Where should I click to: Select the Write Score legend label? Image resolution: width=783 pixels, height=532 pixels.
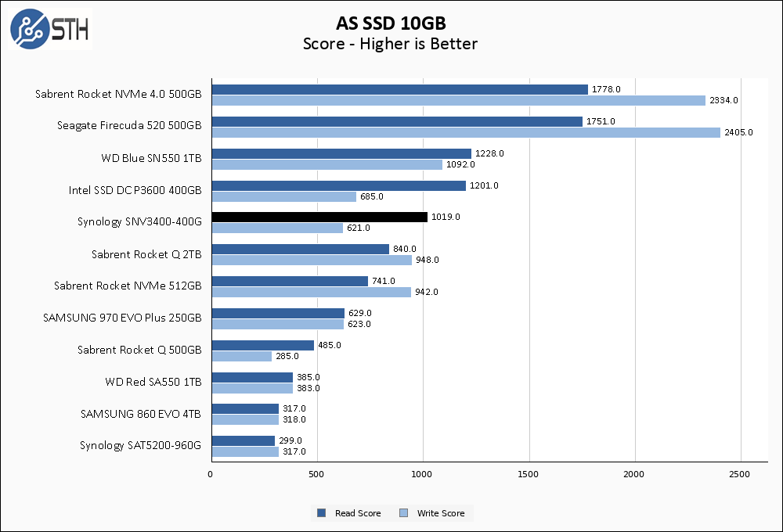point(440,513)
